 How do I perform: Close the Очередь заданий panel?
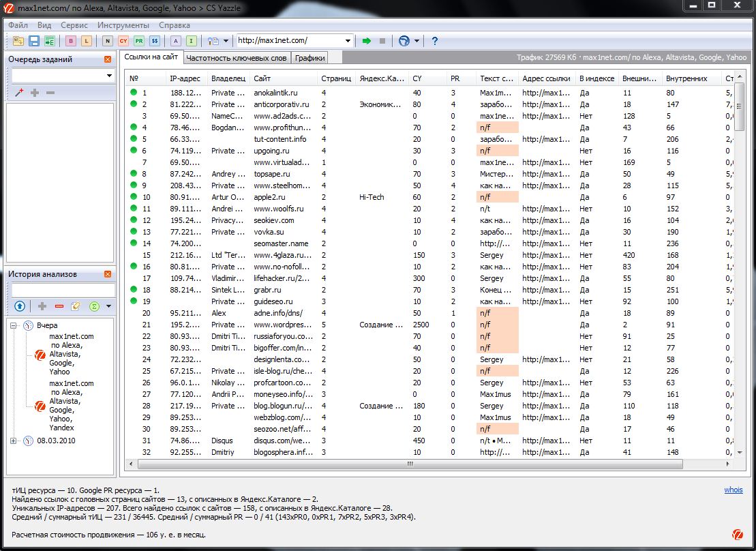(108, 59)
